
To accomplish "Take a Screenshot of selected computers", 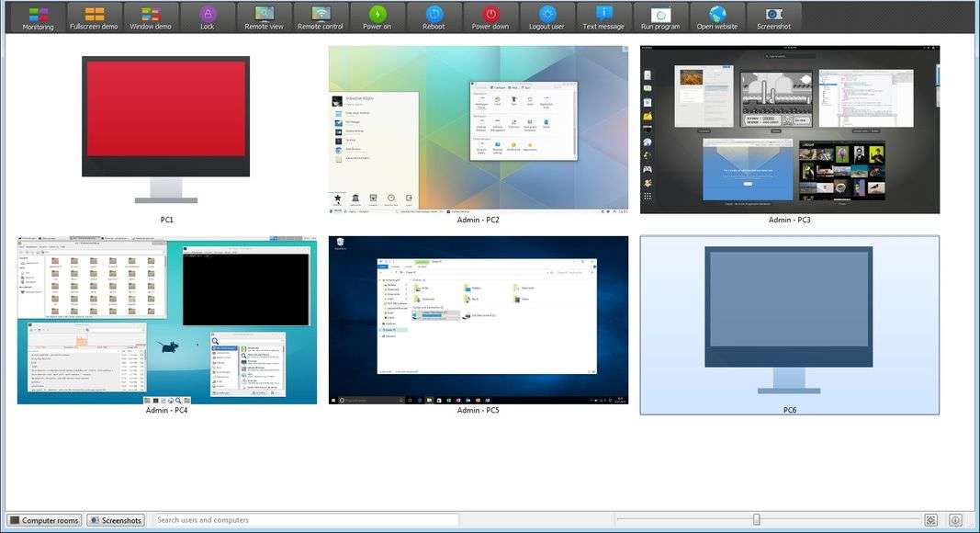I will tap(773, 17).
